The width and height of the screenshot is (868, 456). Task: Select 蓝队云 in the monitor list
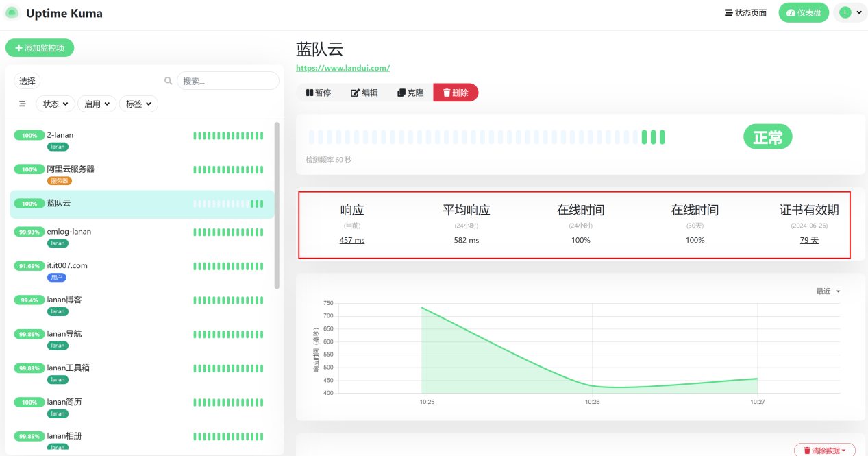tap(142, 204)
